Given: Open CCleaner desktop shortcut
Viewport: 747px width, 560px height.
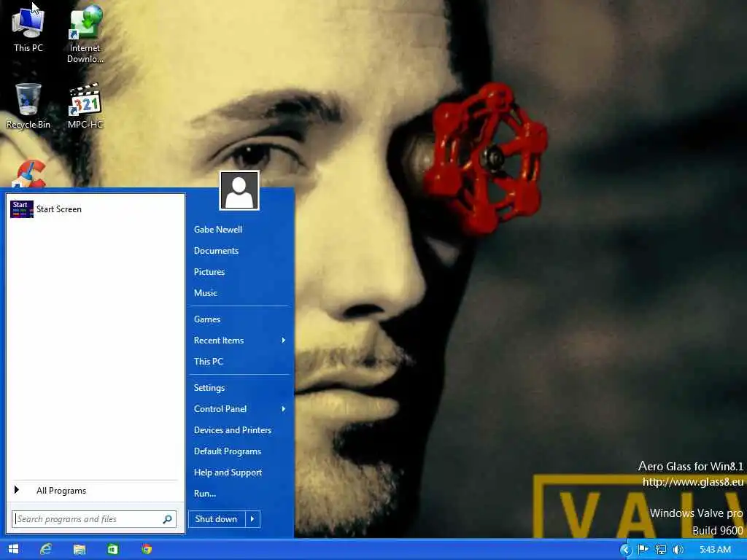Looking at the screenshot, I should point(29,174).
